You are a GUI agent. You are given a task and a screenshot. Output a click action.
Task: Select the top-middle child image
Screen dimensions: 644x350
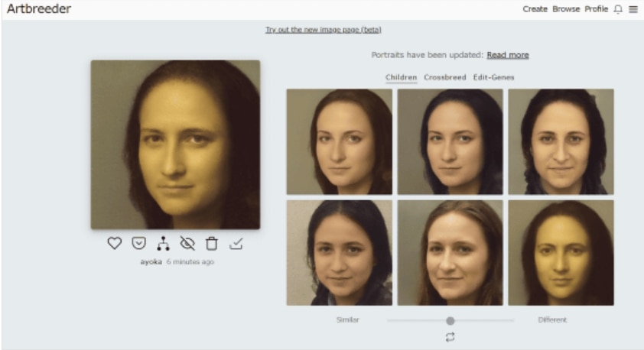tap(450, 141)
